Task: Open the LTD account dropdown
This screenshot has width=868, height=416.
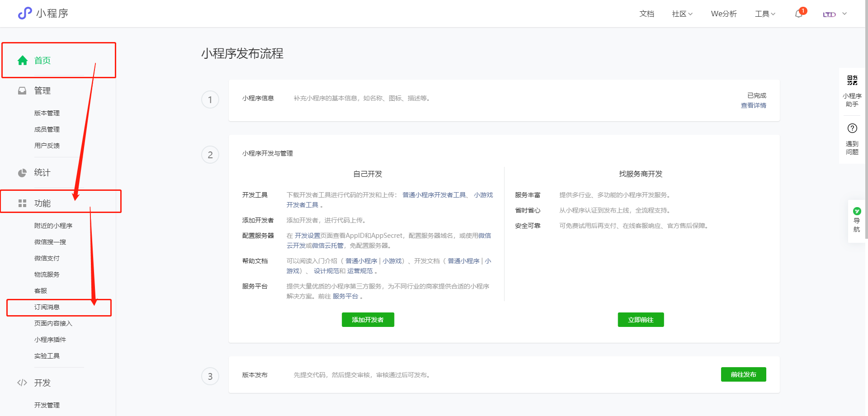Action: click(835, 14)
